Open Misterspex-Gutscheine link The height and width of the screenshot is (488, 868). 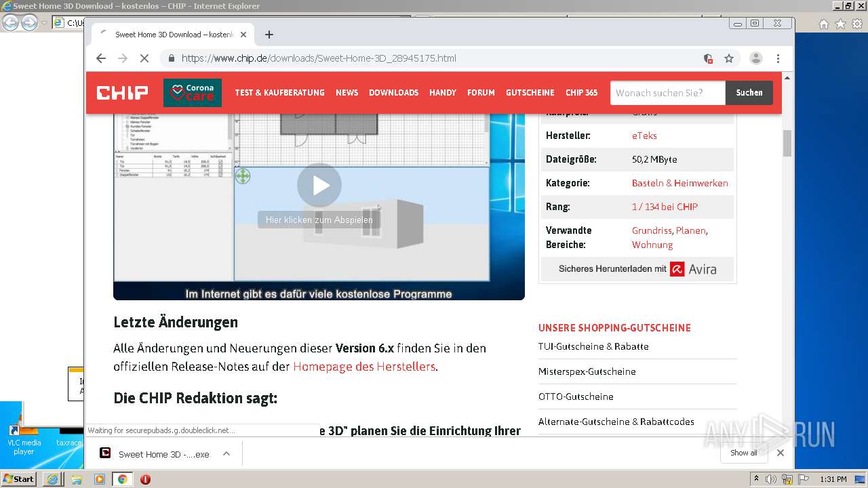(587, 371)
